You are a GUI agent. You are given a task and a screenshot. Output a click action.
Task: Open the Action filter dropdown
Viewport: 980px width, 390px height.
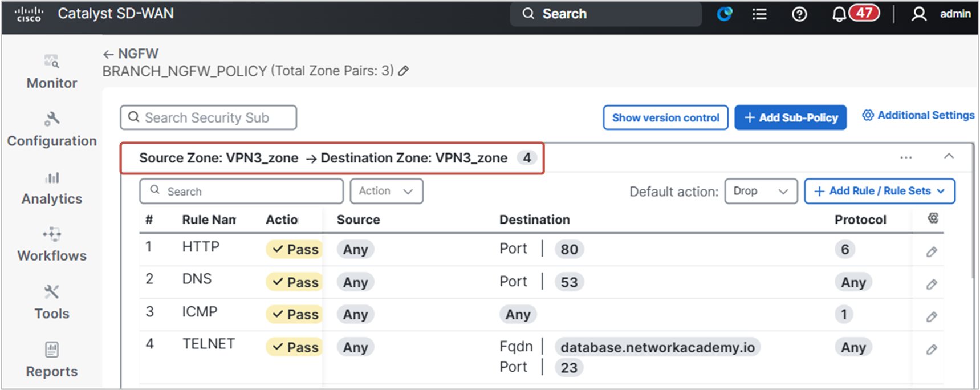click(x=387, y=191)
